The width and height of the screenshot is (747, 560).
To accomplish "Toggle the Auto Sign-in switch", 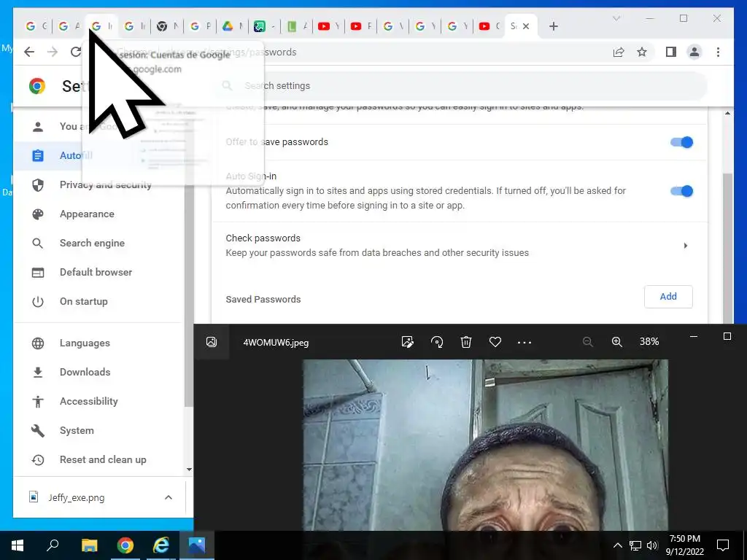I will (x=681, y=191).
